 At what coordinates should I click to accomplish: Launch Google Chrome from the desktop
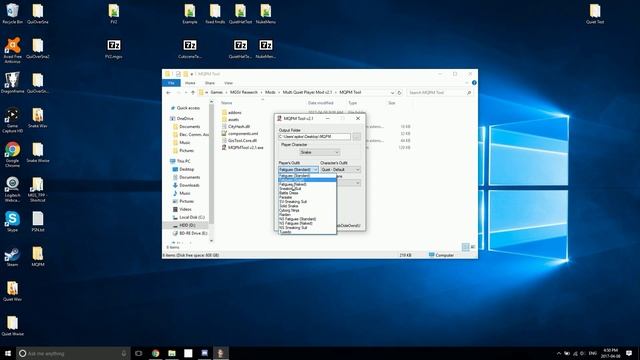click(12, 154)
